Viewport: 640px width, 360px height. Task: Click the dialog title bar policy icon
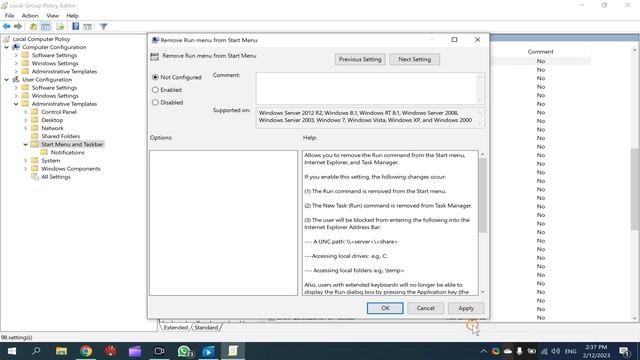click(155, 40)
